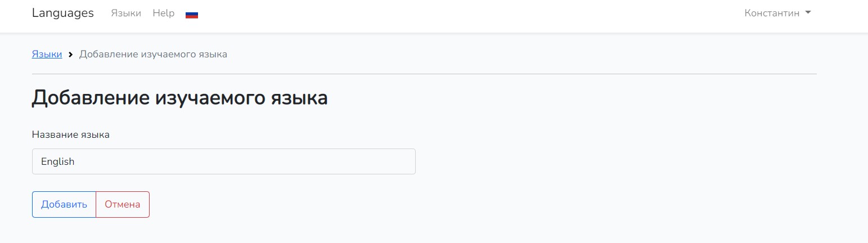Open the Help navbar item

click(164, 13)
